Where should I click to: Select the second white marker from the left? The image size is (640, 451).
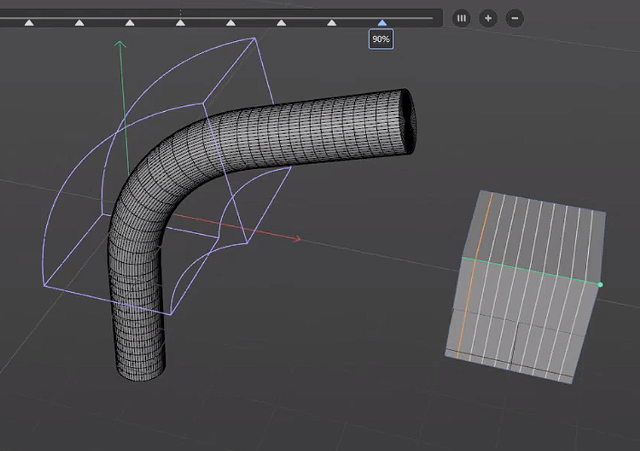[79, 21]
